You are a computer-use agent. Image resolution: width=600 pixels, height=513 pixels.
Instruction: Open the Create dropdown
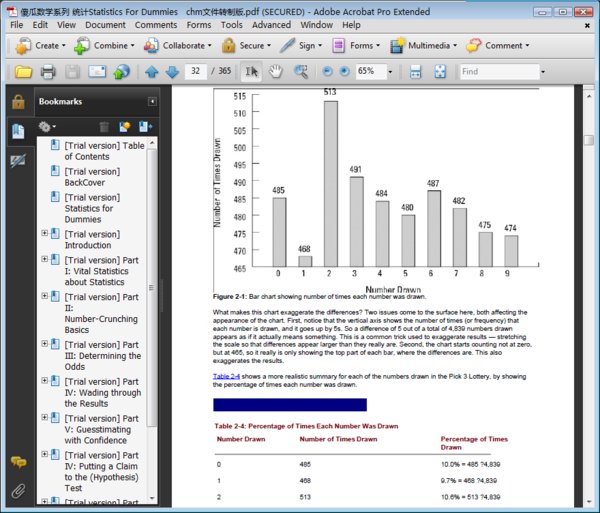pyautogui.click(x=41, y=46)
